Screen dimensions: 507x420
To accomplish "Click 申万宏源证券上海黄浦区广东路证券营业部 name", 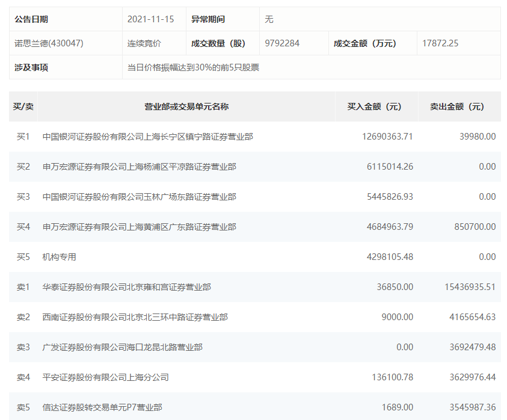I will [139, 227].
